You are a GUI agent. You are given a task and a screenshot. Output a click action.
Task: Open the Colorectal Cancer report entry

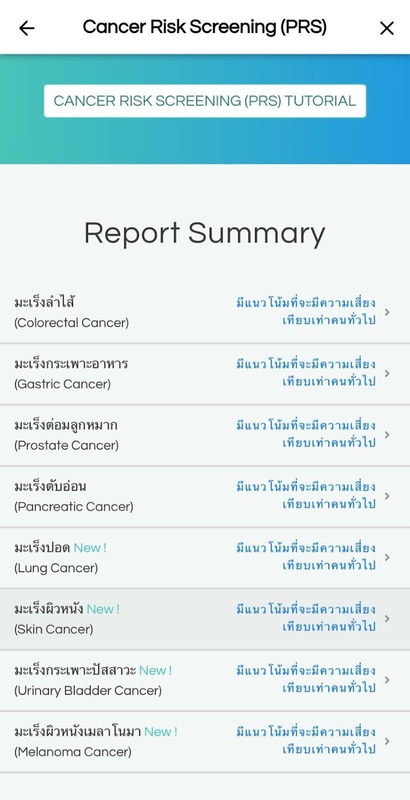(205, 312)
